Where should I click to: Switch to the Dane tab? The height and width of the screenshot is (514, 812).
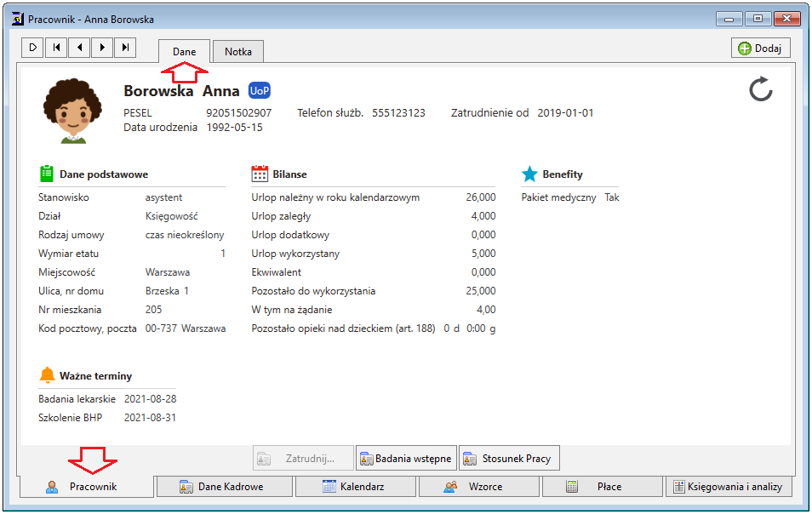(185, 52)
